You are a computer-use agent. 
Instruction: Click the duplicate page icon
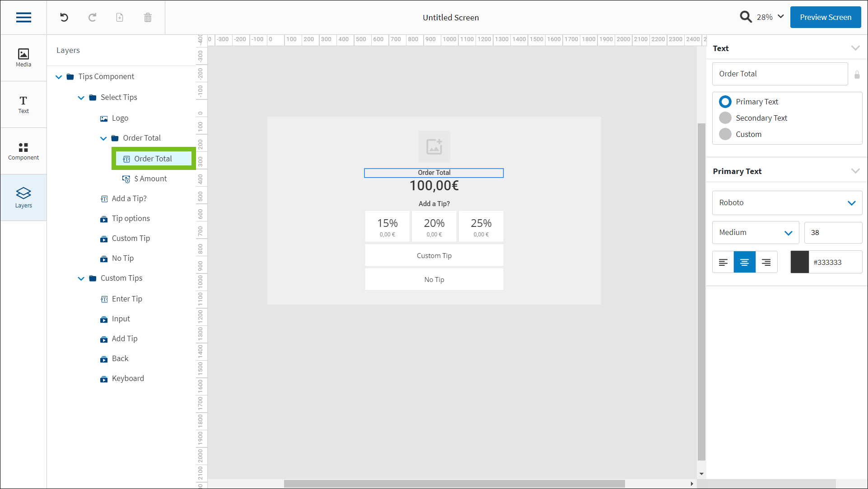point(120,18)
